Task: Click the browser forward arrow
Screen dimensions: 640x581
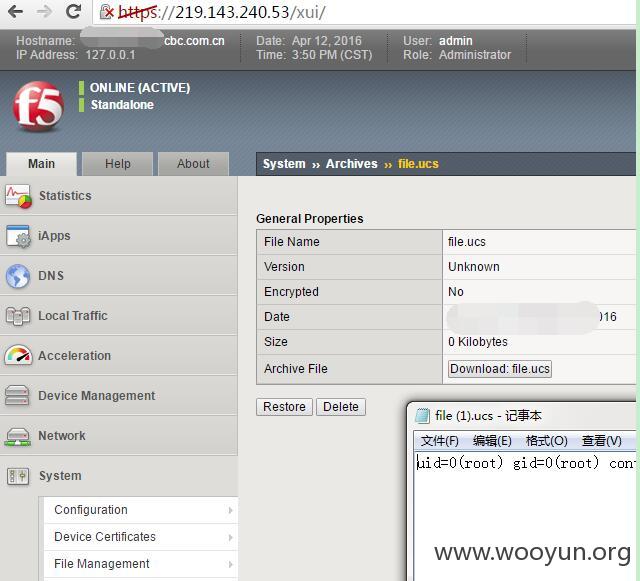Action: coord(44,11)
